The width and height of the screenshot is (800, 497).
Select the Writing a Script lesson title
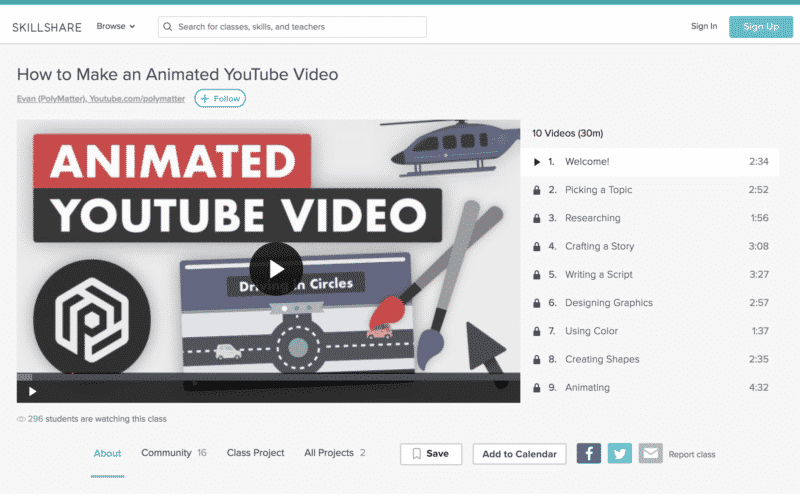pyautogui.click(x=598, y=275)
